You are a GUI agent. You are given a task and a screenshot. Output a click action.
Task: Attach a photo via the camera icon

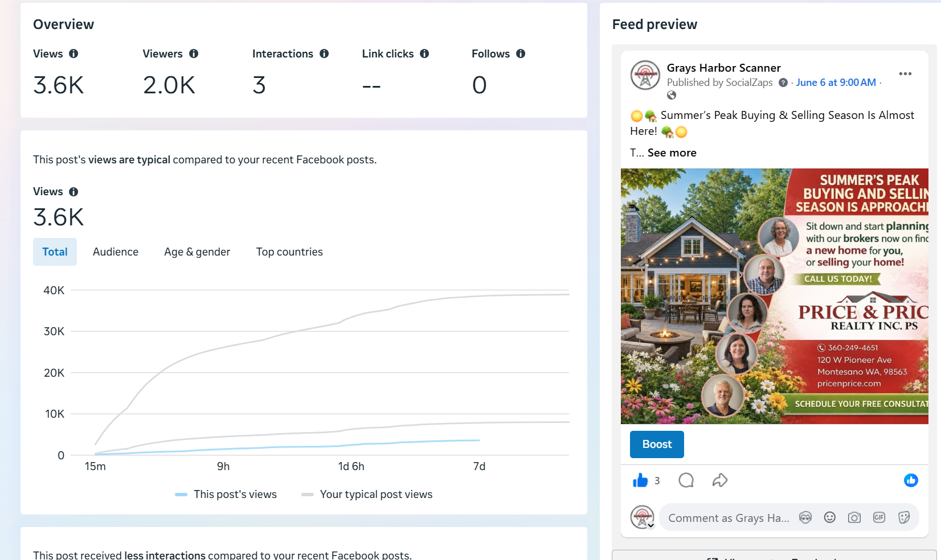(854, 517)
